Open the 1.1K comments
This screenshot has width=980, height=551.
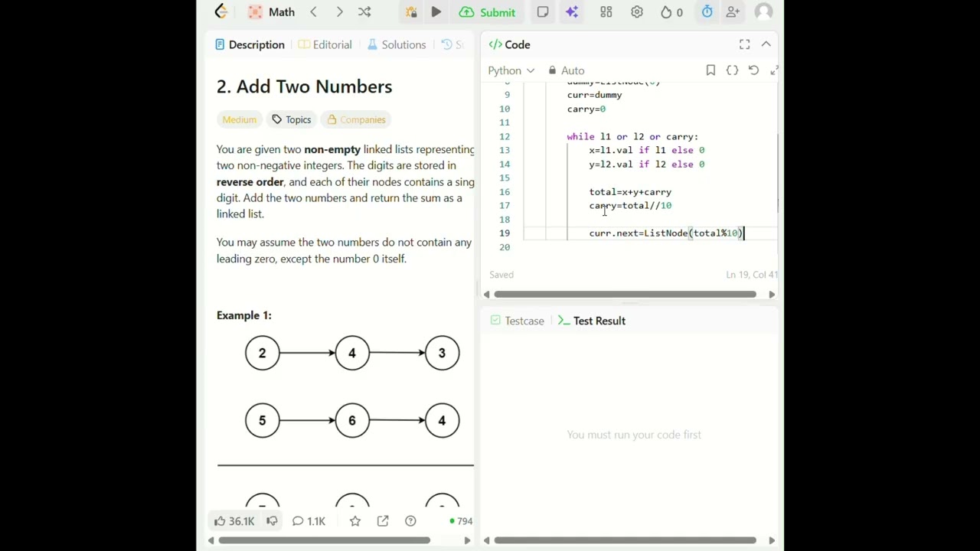(x=308, y=521)
